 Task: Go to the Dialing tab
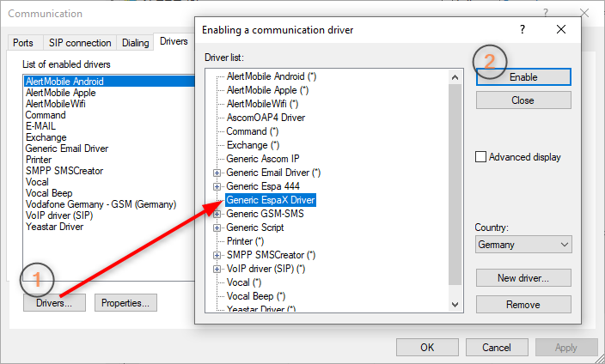[133, 43]
